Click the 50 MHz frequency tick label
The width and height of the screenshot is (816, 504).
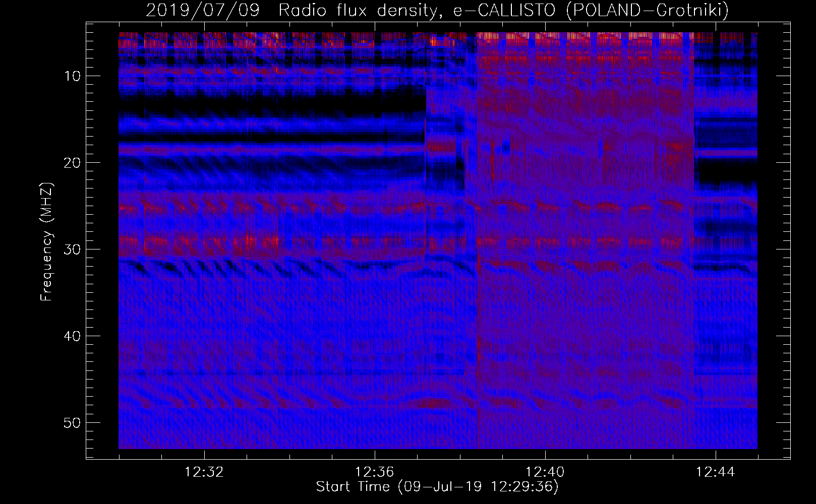[x=73, y=422]
